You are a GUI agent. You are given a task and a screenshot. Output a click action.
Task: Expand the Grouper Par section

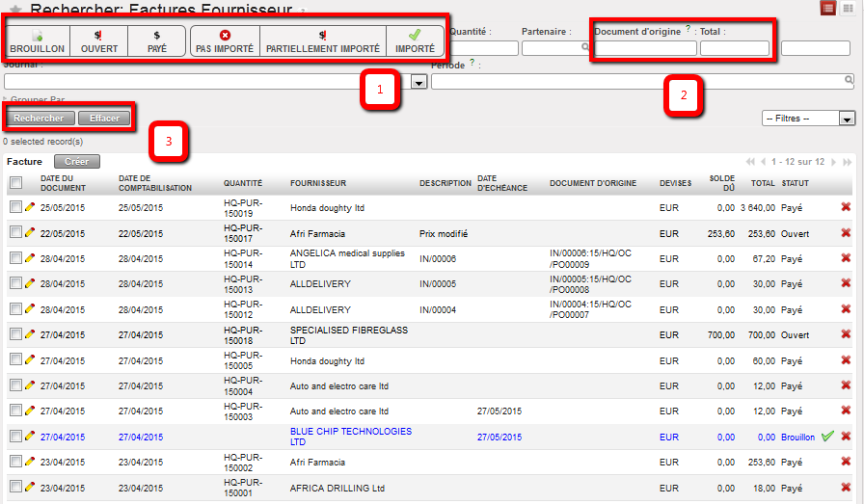click(x=34, y=99)
